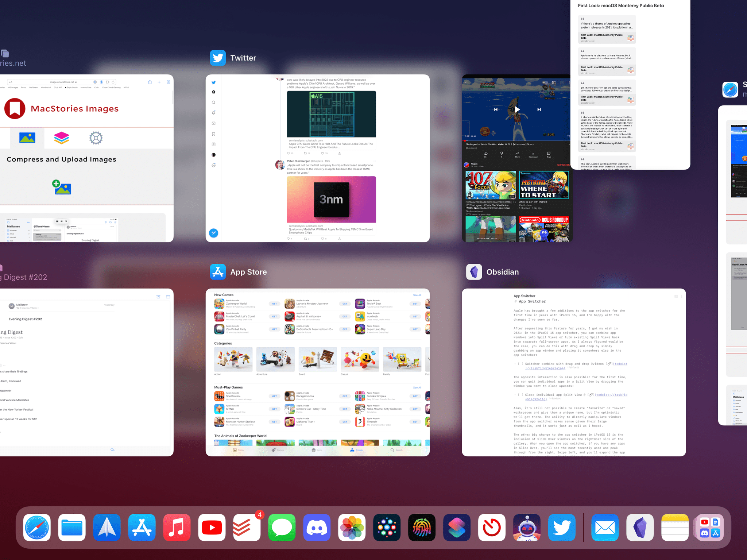Tap See All beside New Games
Viewport: 747px width, 560px height.
point(417,295)
